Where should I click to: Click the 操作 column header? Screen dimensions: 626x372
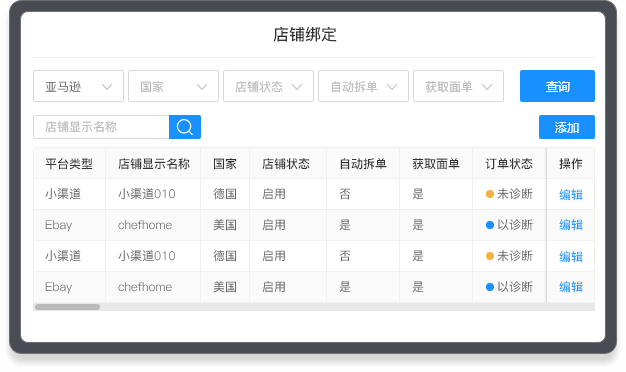pyautogui.click(x=571, y=164)
